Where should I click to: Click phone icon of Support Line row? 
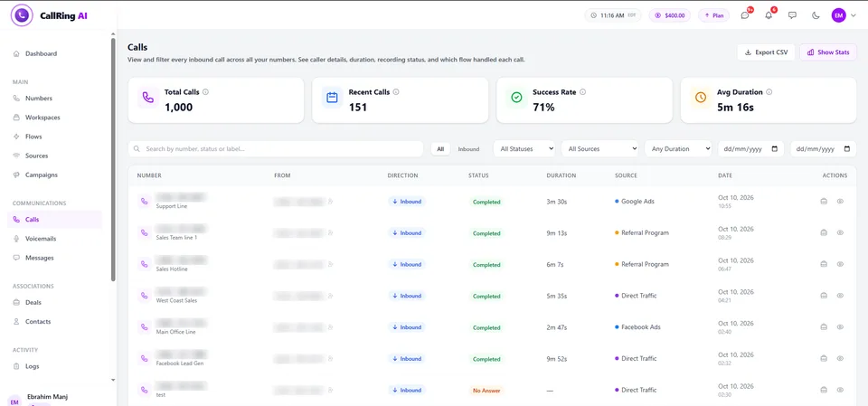click(145, 202)
